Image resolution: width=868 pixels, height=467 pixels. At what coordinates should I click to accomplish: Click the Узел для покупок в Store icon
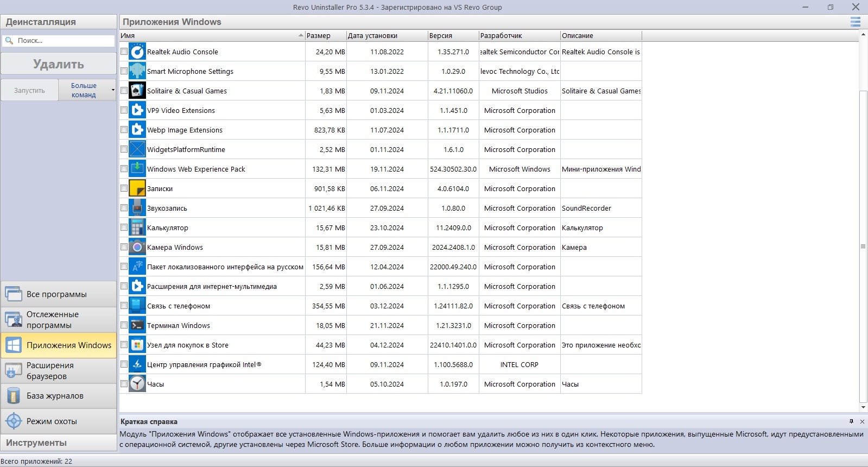coord(137,345)
